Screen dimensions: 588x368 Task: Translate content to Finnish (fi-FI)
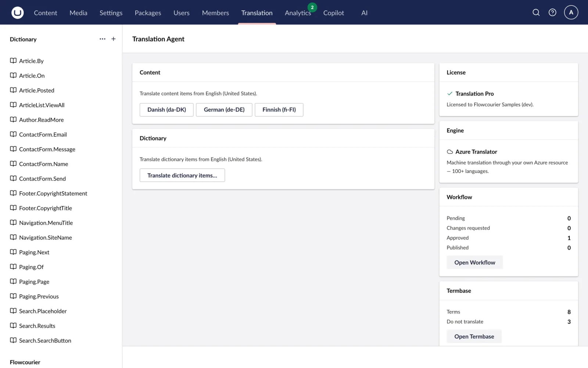(x=279, y=110)
